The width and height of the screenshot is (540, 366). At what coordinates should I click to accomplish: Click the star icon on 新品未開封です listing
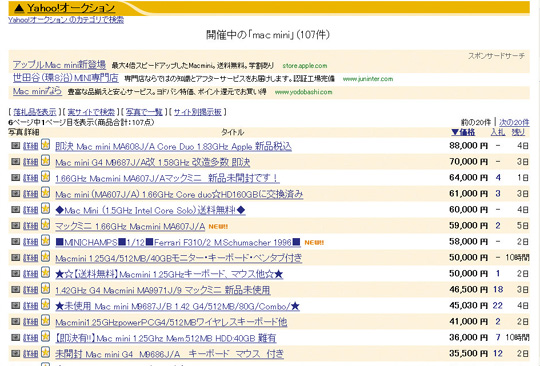pyautogui.click(x=45, y=176)
